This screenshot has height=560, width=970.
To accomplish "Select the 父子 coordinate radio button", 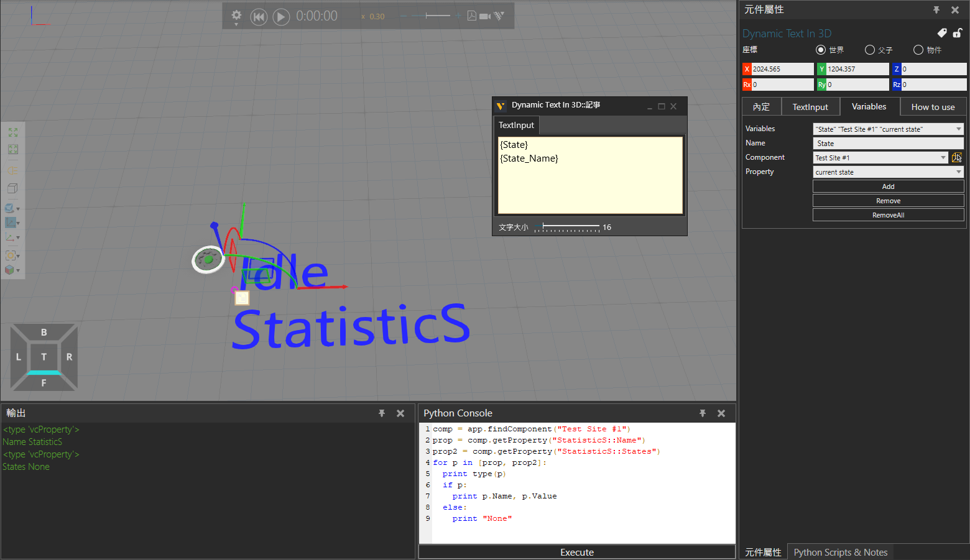I will click(870, 50).
